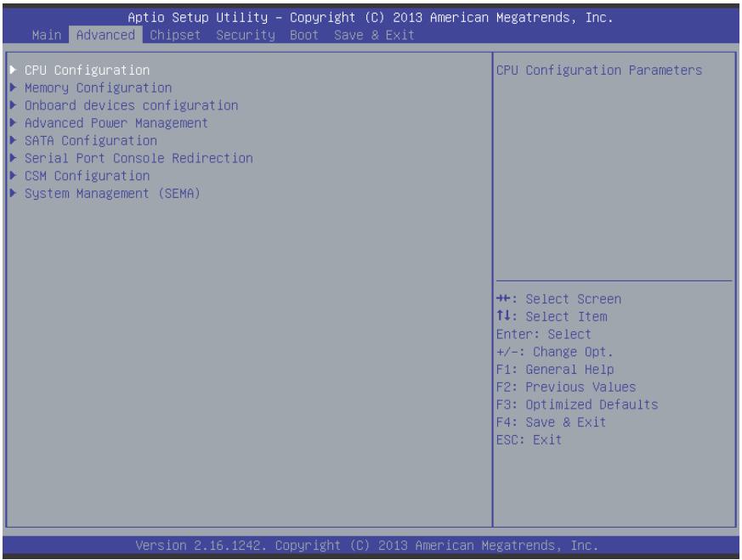742x560 pixels.
Task: Click arrow beside Onboard devices configuration
Action: pyautogui.click(x=14, y=105)
